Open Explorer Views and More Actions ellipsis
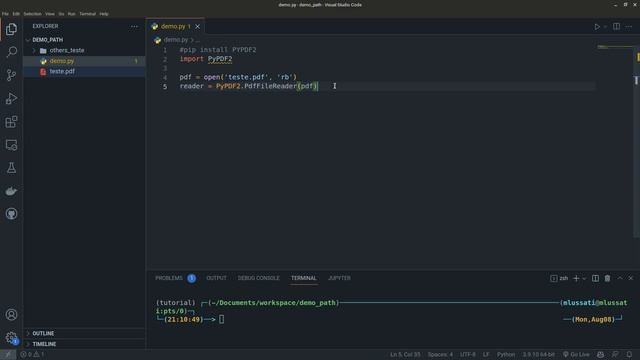 click(134, 26)
